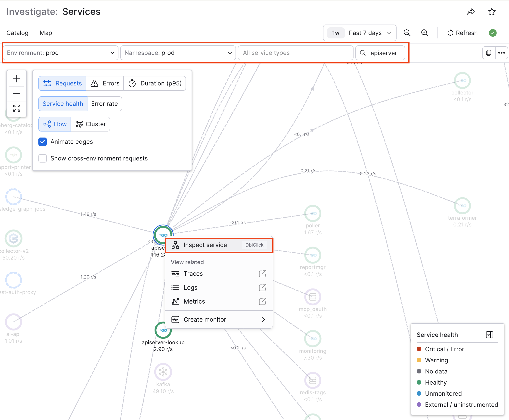Click the share arrow icon
Viewport: 509px width, 420px height.
point(471,12)
